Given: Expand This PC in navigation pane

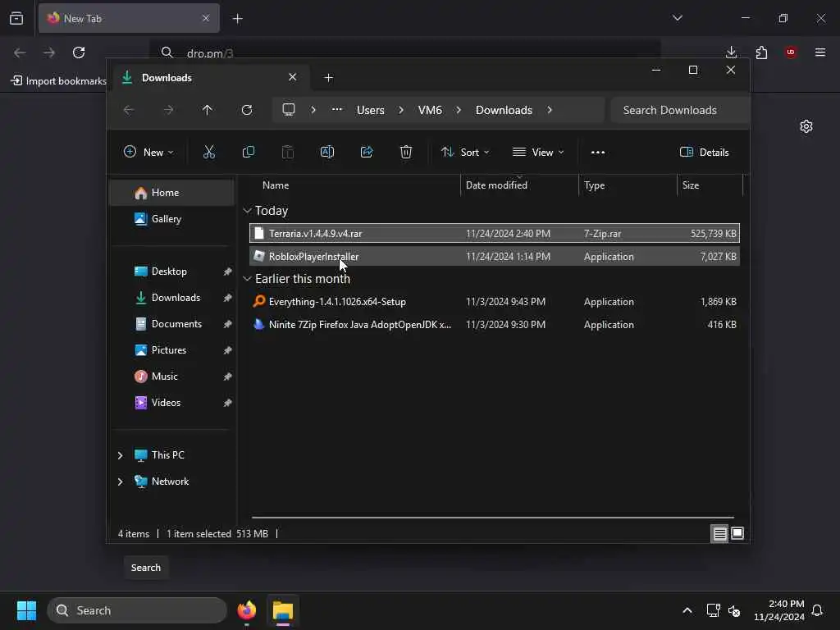Looking at the screenshot, I should pyautogui.click(x=120, y=455).
